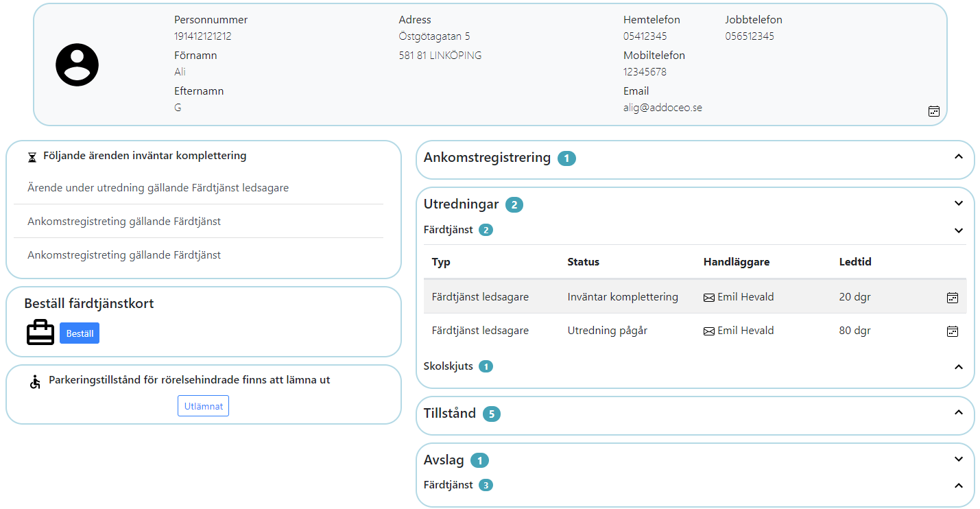
Task: Click the Jobbtelefon number 056512345
Action: [750, 36]
